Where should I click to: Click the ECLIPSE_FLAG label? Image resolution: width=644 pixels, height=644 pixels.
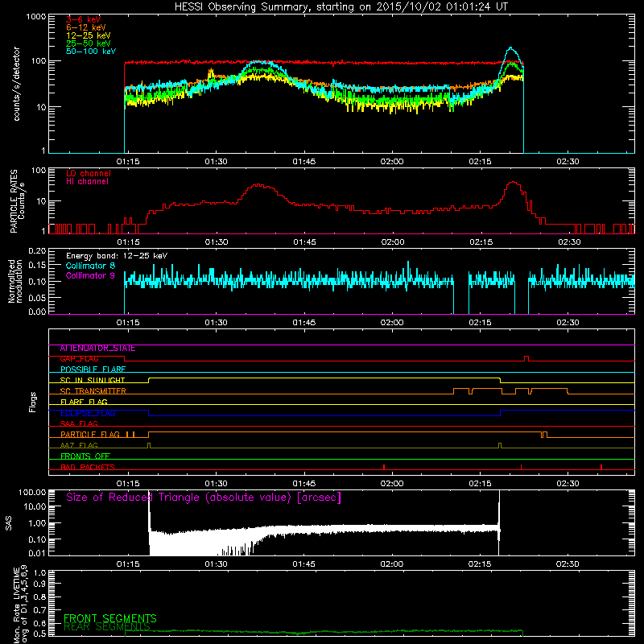pos(88,413)
